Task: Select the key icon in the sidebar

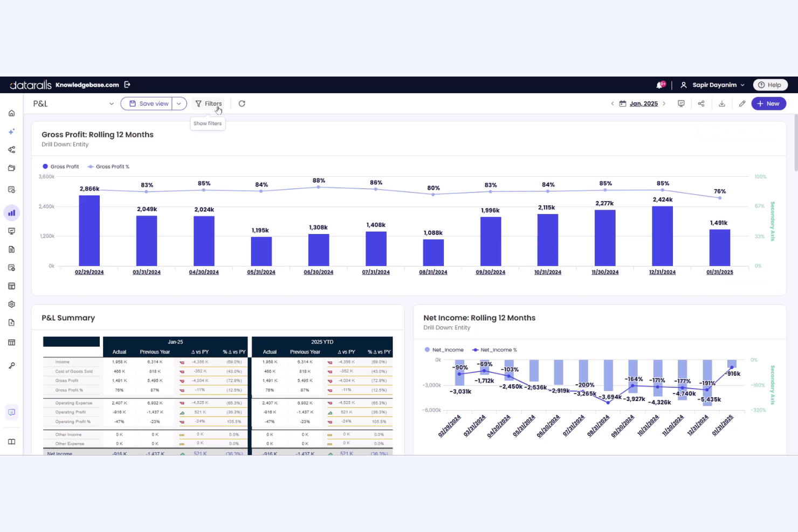Action: [11, 365]
